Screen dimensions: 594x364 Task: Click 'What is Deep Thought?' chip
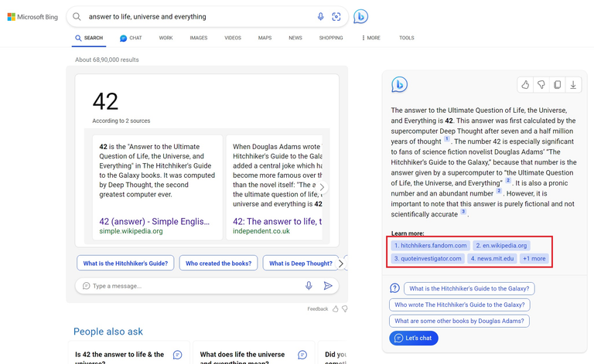(300, 264)
